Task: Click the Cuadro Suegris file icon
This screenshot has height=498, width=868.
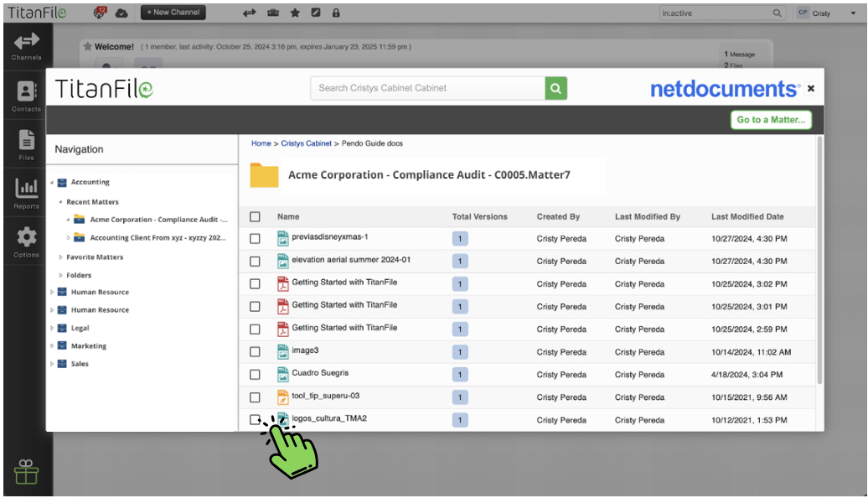Action: (283, 375)
